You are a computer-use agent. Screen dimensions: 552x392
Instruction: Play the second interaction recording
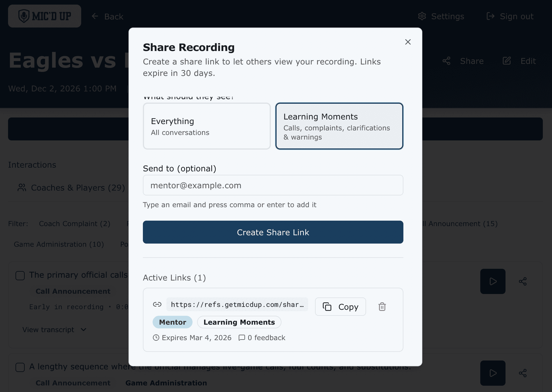coord(493,373)
